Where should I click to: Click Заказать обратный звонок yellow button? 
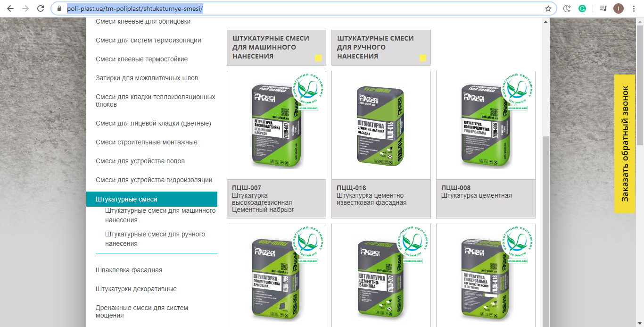pos(625,143)
